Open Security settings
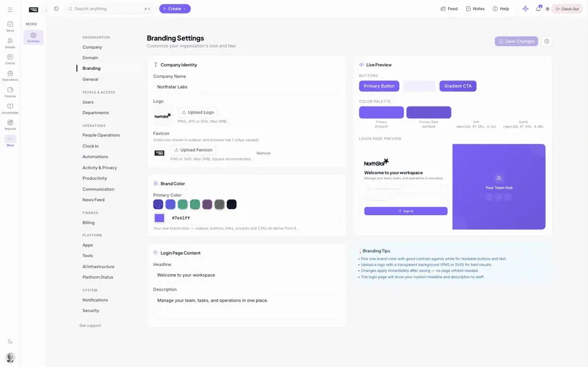 click(91, 311)
